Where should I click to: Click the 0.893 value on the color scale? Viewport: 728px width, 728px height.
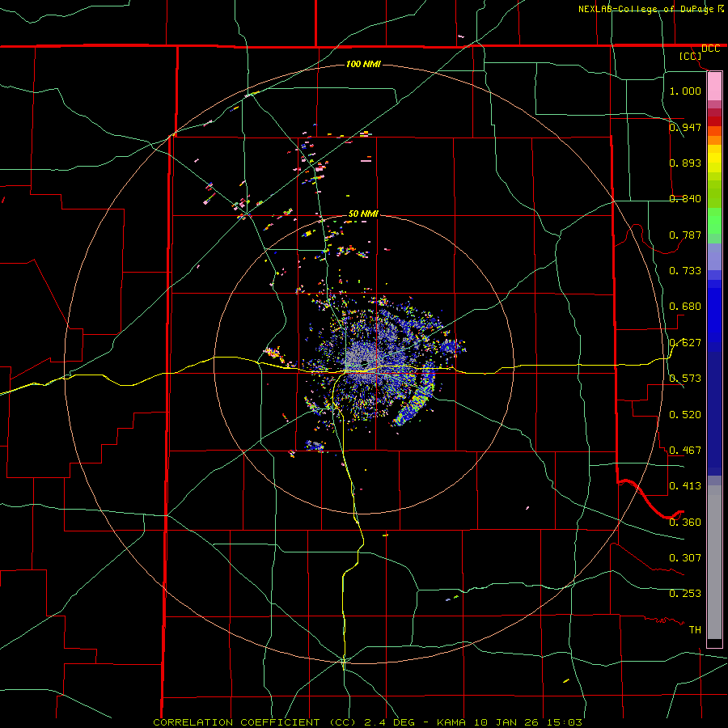(x=685, y=163)
